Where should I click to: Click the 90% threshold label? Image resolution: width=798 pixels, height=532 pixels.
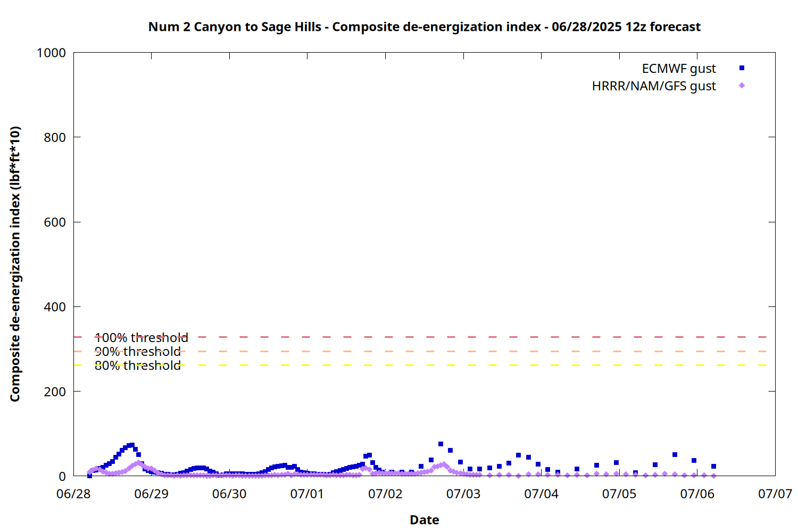[138, 352]
